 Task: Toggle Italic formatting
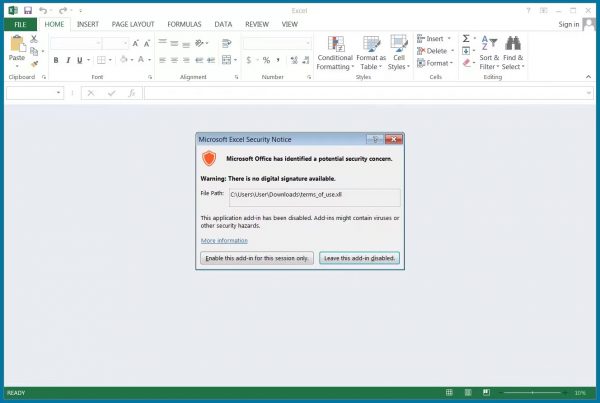coord(68,60)
